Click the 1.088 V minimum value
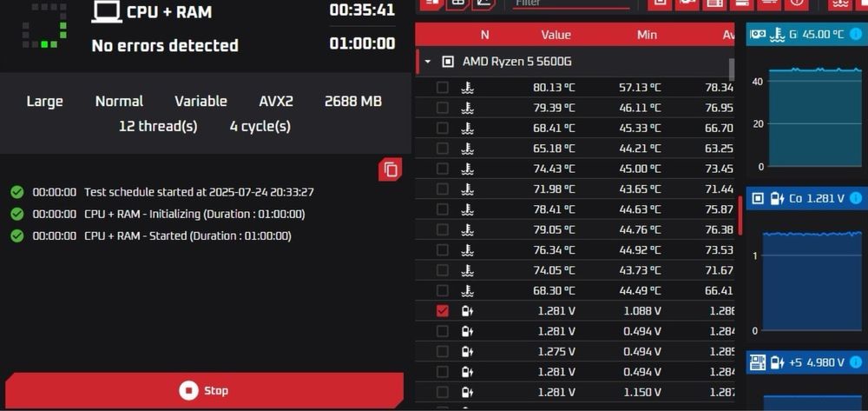Image resolution: width=868 pixels, height=411 pixels. [x=642, y=311]
